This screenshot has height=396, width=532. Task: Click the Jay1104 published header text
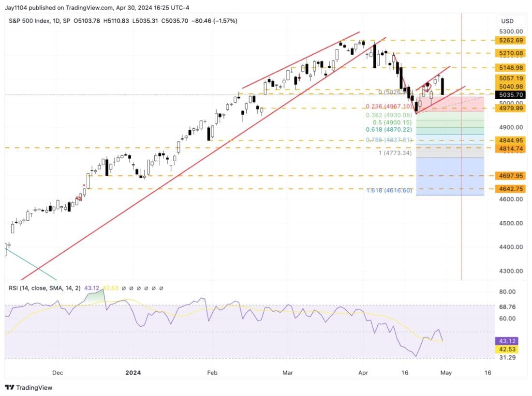pyautogui.click(x=97, y=7)
